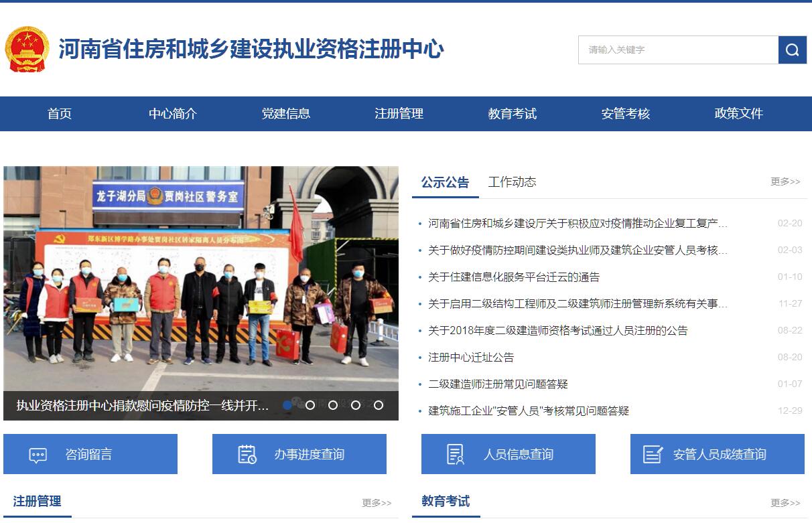Switch to the 工作动态 tab
This screenshot has height=523, width=812.
pos(512,182)
